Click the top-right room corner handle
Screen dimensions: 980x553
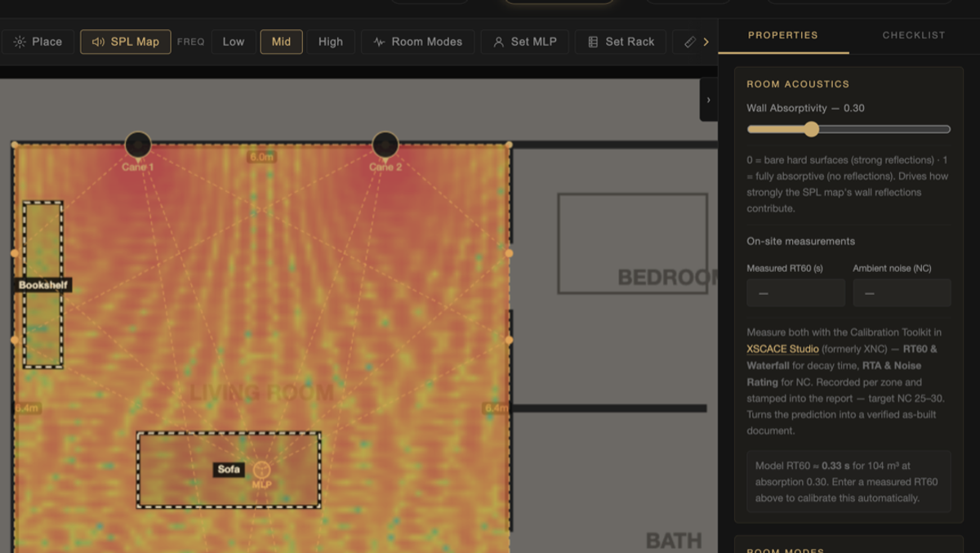(x=509, y=145)
